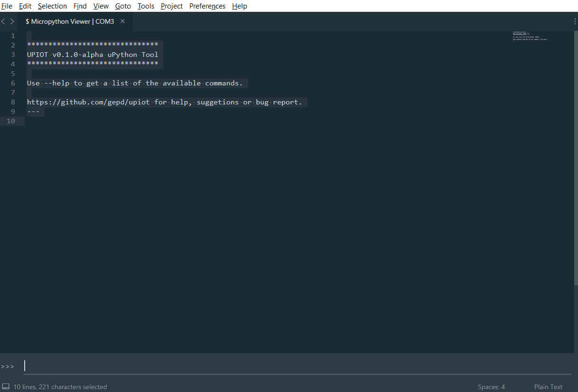Open the Help menu
The image size is (578, 392).
(240, 6)
